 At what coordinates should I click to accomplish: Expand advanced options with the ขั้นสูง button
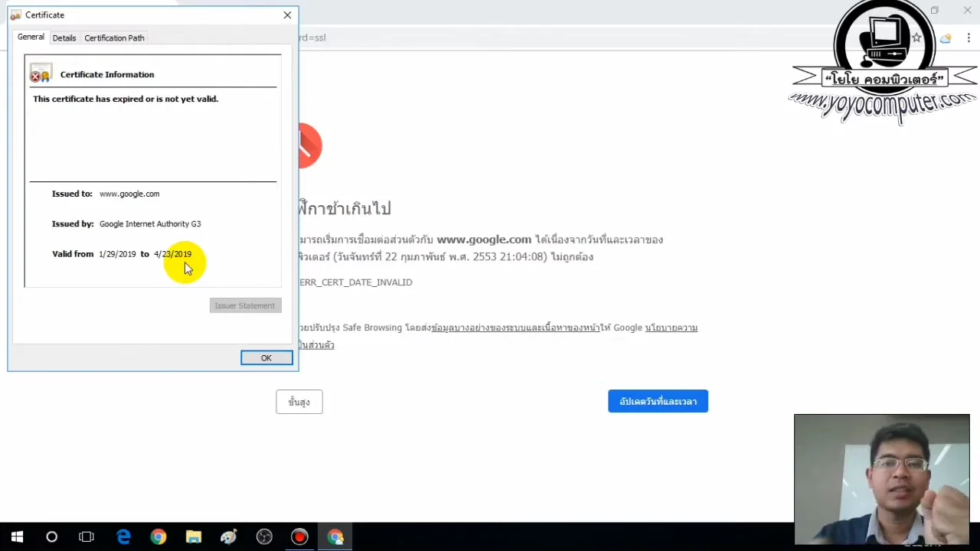click(299, 401)
